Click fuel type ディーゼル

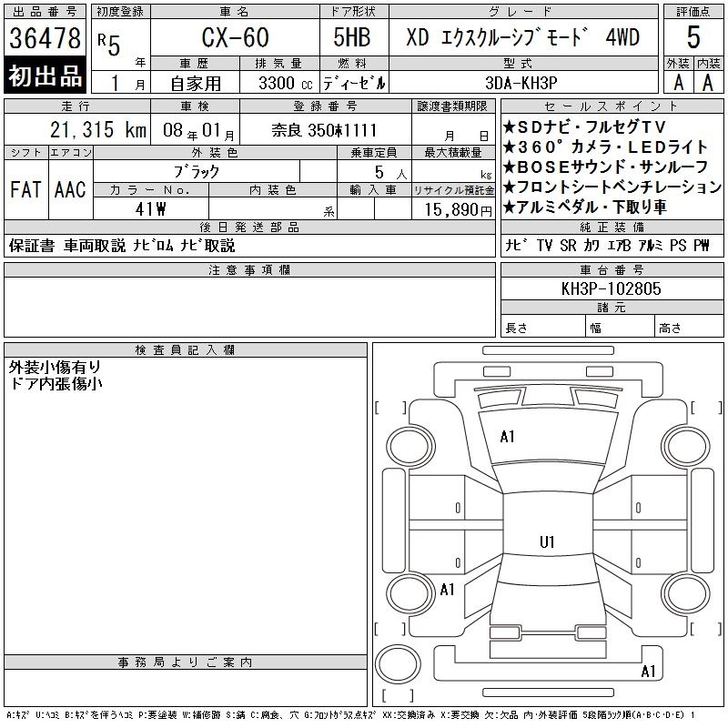point(354,83)
